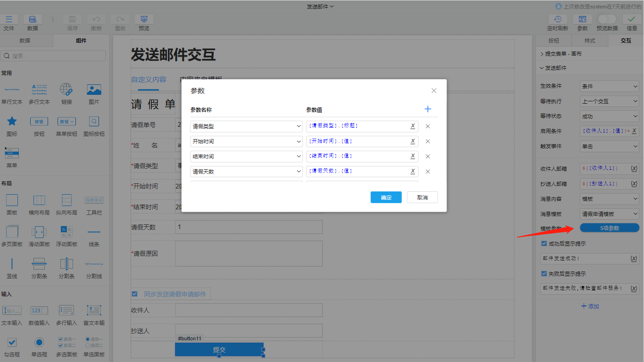Close the 参数 dialog

[x=434, y=90]
